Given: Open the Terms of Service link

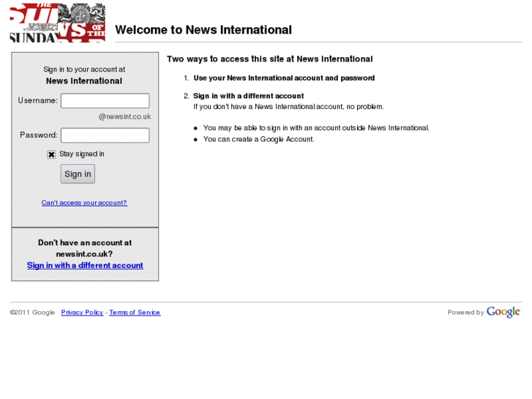Looking at the screenshot, I should pyautogui.click(x=135, y=313).
